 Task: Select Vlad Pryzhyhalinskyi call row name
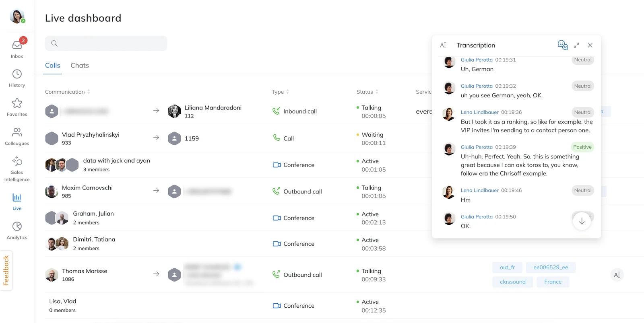coord(91,135)
